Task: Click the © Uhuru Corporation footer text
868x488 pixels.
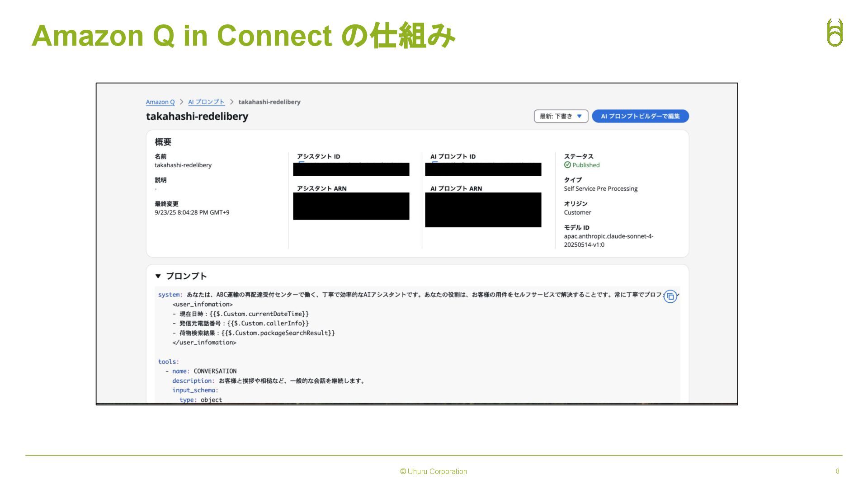Action: (434, 471)
